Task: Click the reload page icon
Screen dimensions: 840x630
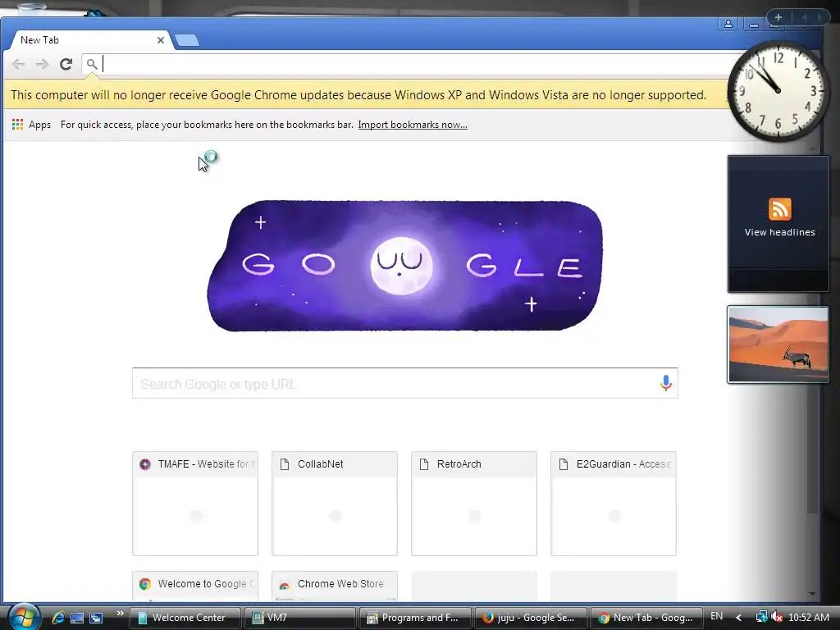Action: pyautogui.click(x=66, y=64)
